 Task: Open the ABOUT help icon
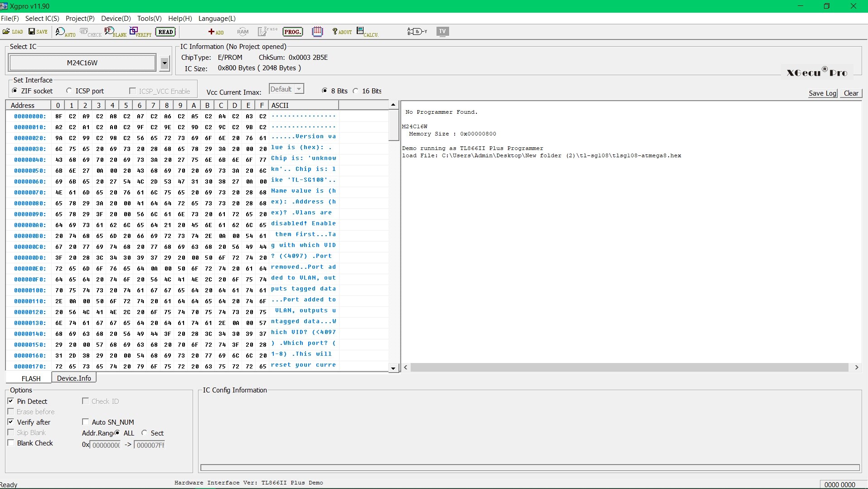(x=342, y=32)
